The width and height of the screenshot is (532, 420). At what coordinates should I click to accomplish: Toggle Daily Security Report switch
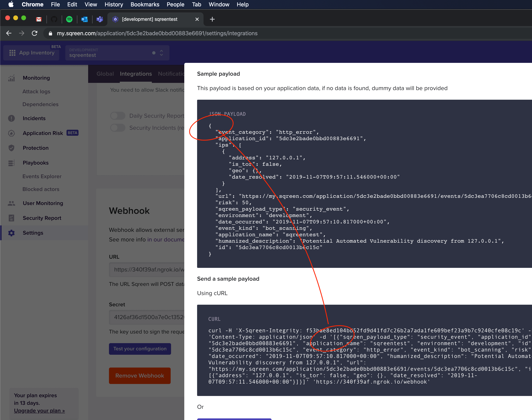(118, 116)
